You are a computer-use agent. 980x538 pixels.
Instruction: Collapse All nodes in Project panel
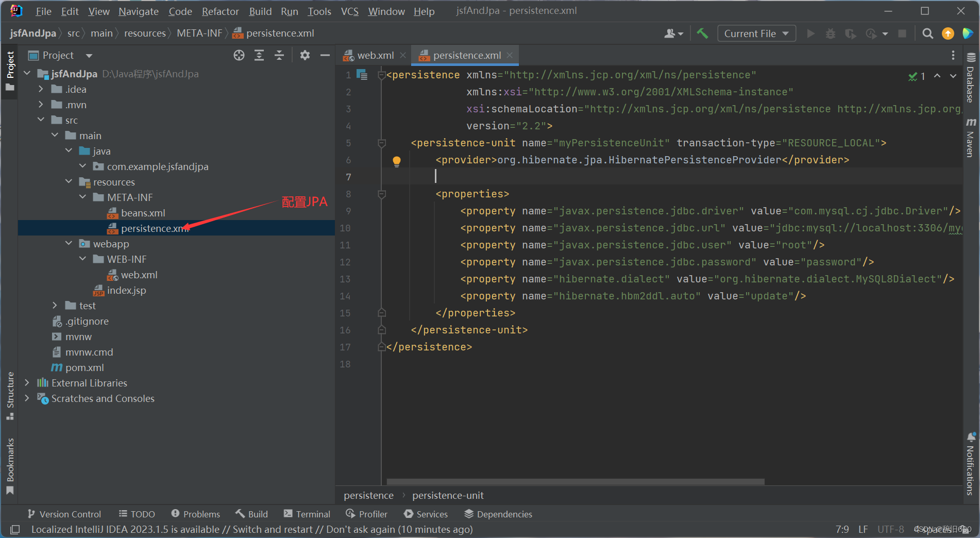click(x=279, y=55)
